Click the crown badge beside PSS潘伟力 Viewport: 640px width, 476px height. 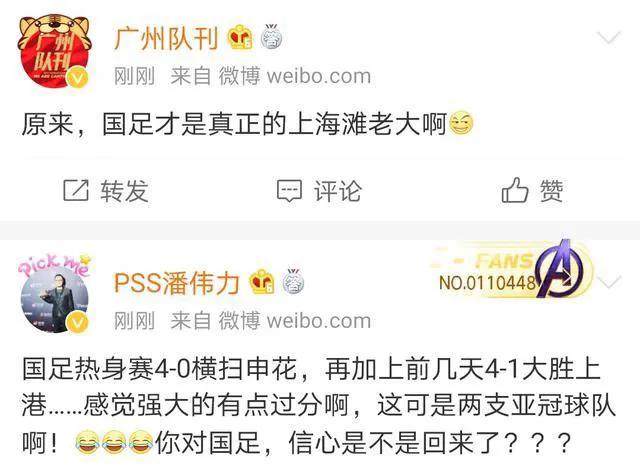pos(262,282)
